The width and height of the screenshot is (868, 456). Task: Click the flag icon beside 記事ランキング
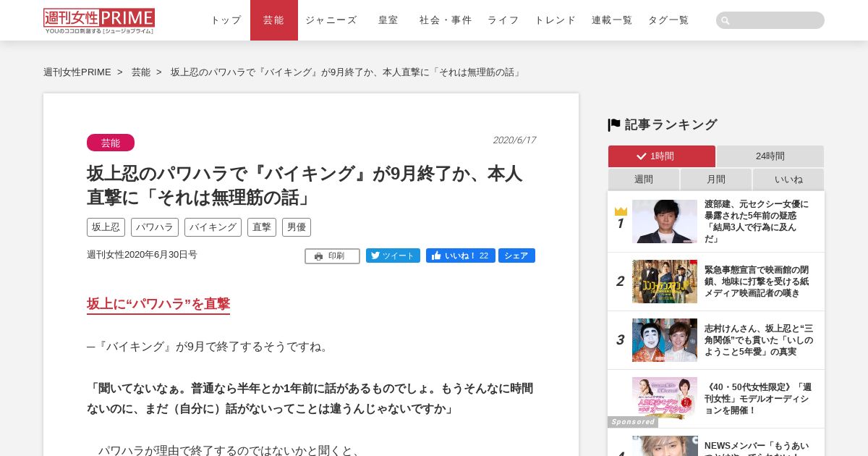614,124
